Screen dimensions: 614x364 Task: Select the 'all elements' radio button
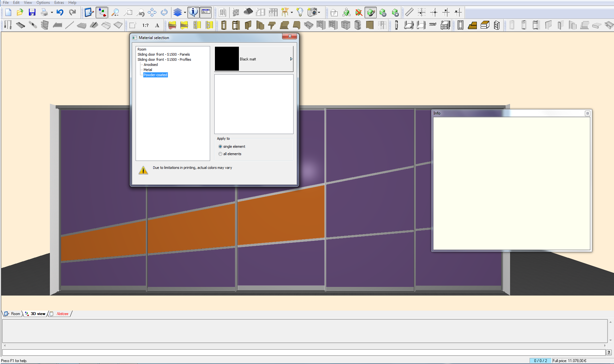[220, 154]
